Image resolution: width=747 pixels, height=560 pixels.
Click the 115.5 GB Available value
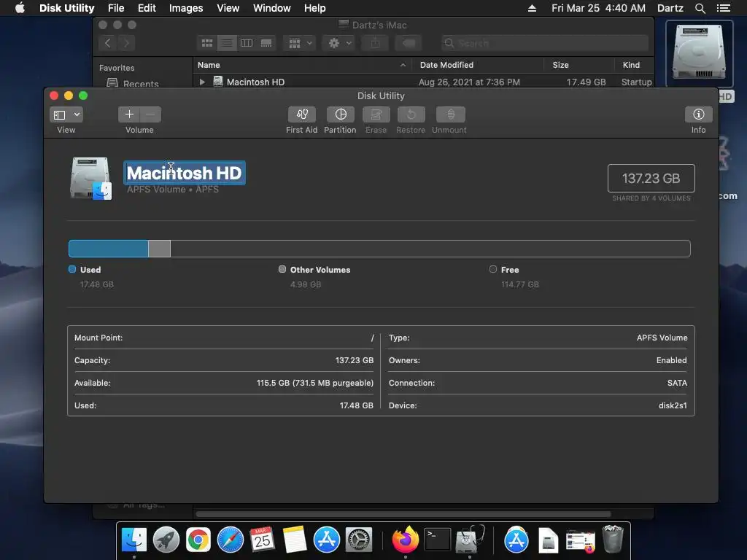click(x=315, y=383)
